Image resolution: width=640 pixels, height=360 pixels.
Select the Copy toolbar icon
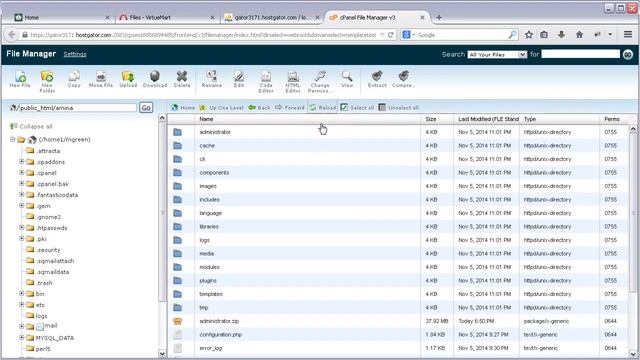pyautogui.click(x=74, y=79)
